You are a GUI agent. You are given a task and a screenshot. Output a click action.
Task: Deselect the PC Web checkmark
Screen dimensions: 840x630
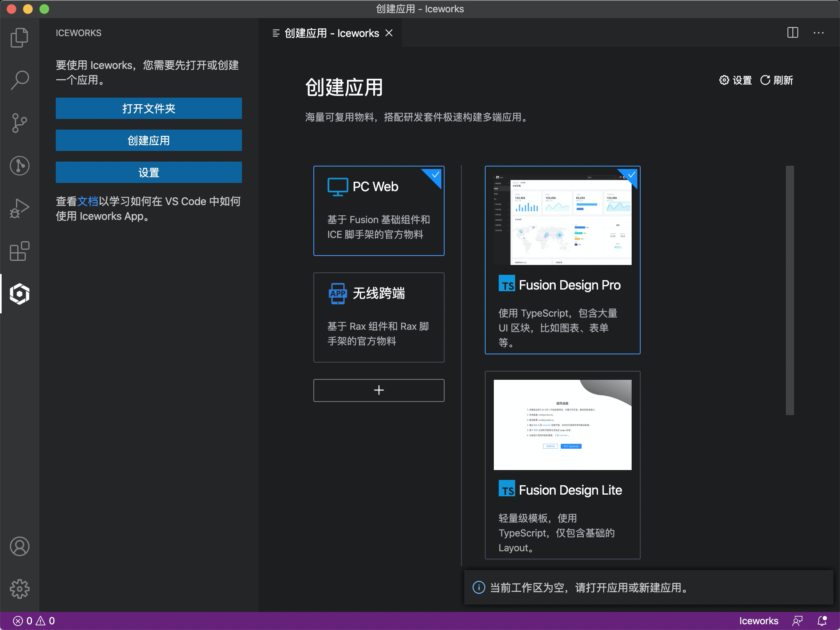click(x=434, y=175)
